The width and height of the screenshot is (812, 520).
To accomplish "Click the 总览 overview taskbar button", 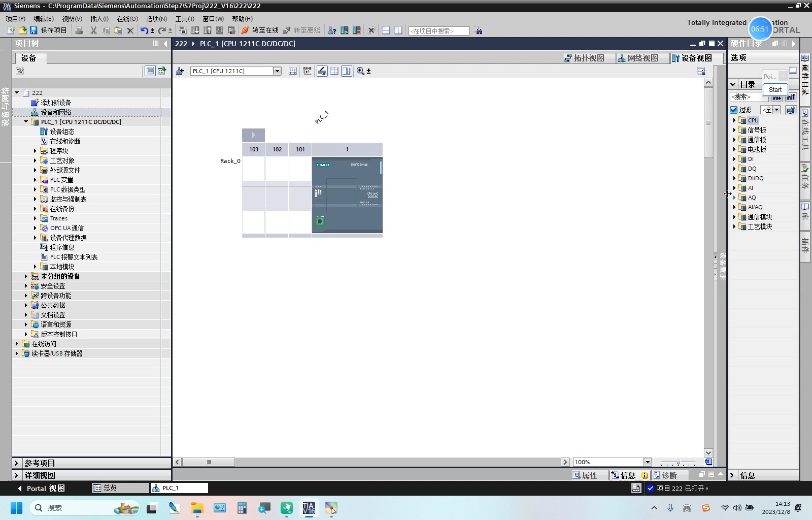I will [x=120, y=488].
